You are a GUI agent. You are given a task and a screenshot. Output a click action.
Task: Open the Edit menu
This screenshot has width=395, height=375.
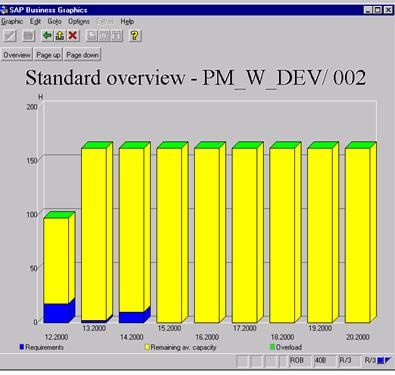coord(35,22)
